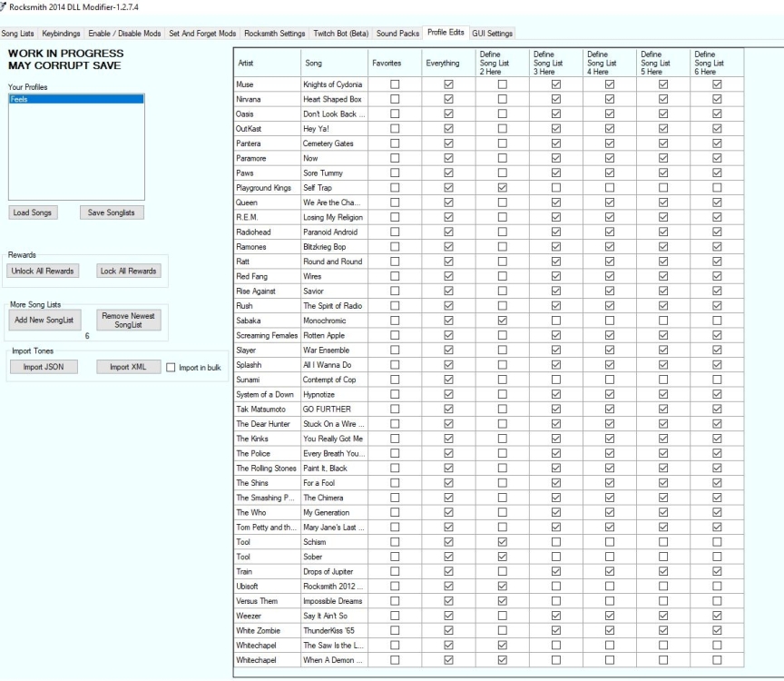Add a new song list
784x681 pixels.
click(43, 320)
